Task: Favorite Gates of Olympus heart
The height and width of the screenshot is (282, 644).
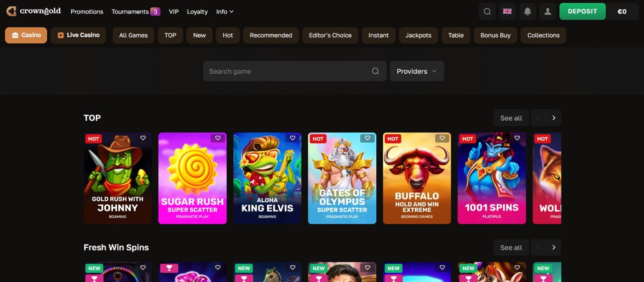Action: tap(367, 138)
